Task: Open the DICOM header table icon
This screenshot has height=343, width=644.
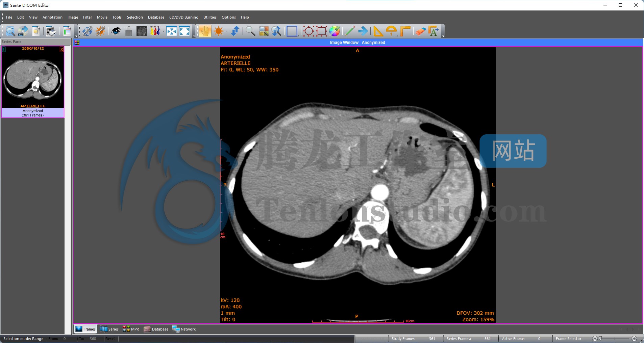Action: pyautogui.click(x=67, y=31)
